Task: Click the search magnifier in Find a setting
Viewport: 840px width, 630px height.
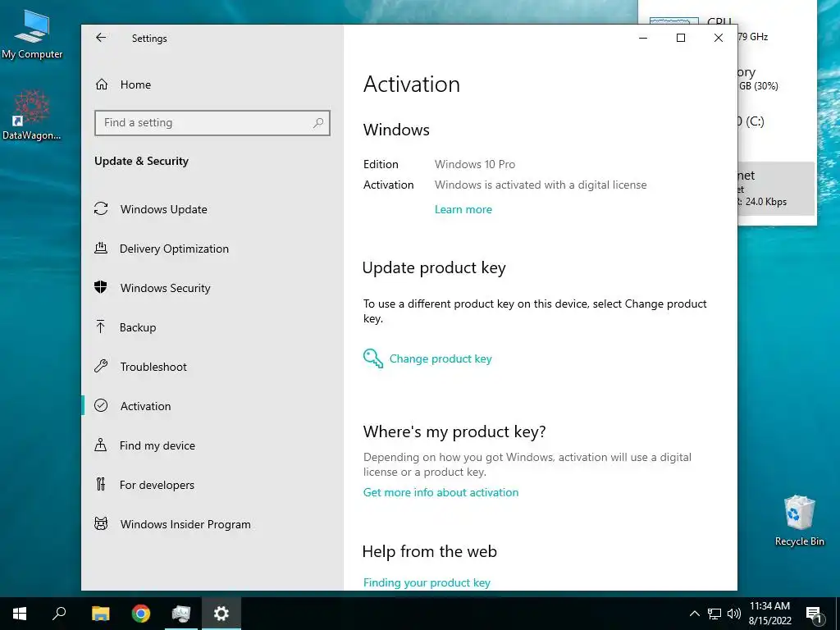Action: 318,123
